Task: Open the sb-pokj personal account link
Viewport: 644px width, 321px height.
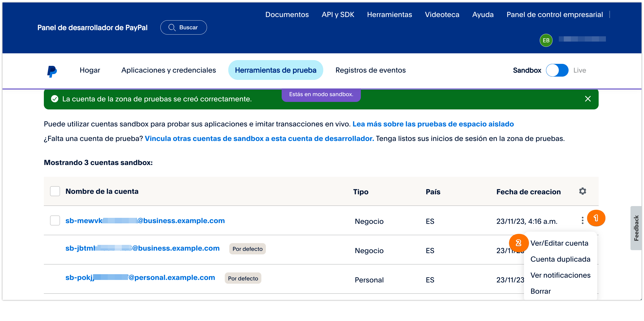Action: pos(140,277)
